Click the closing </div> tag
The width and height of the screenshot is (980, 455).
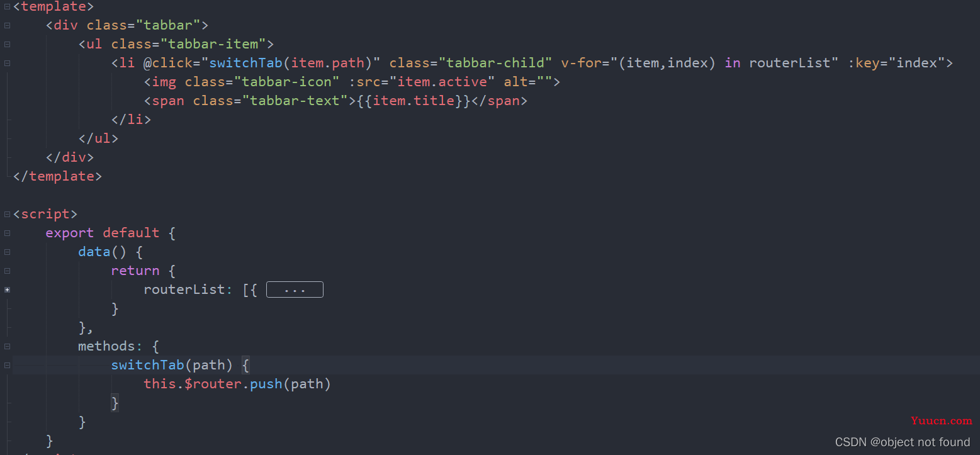coord(70,157)
